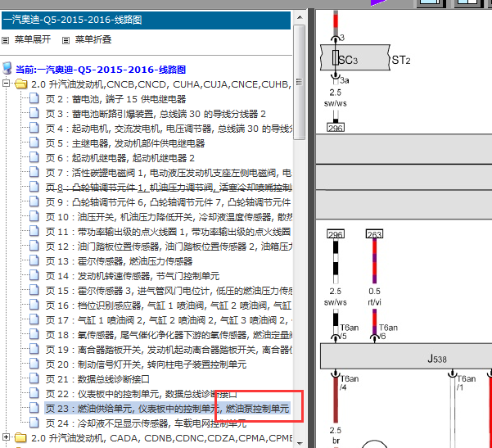Expand the CADA, CDNB engine folder node
The image size is (492, 448).
coord(6,437)
